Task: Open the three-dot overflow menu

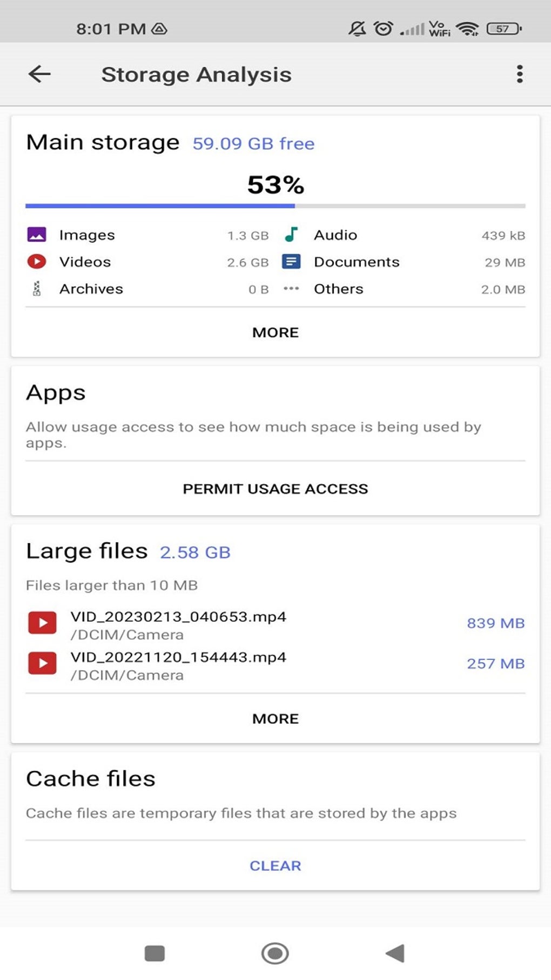Action: (519, 74)
